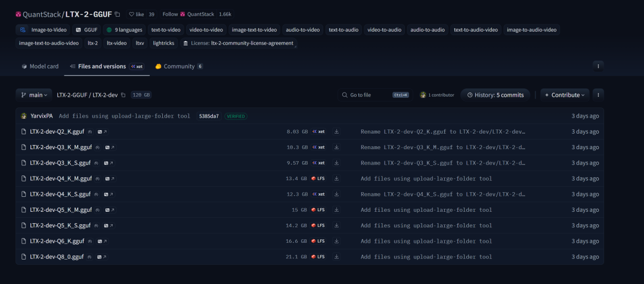Select the video-to-video tag
Viewport: 644px width, 284px height.
[206, 30]
